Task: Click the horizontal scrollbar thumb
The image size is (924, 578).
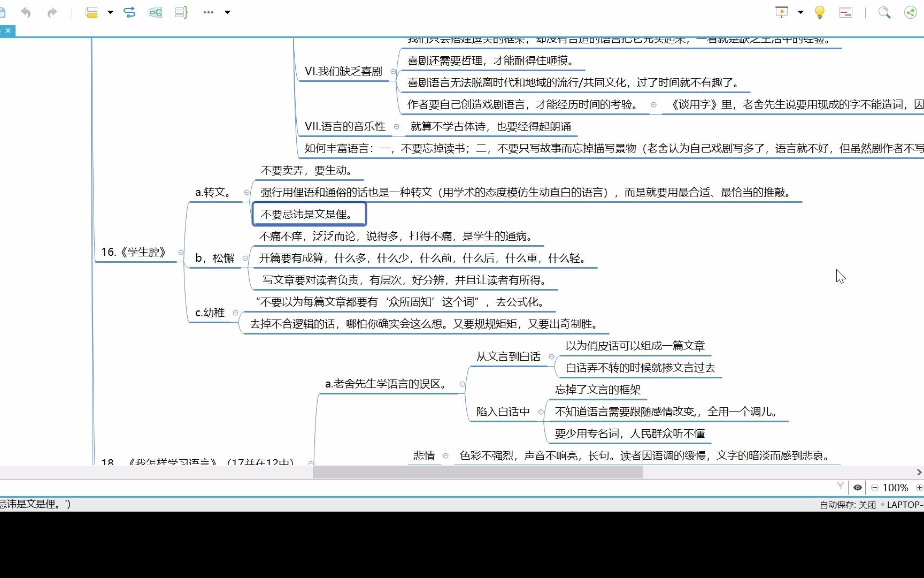Action: [x=478, y=472]
